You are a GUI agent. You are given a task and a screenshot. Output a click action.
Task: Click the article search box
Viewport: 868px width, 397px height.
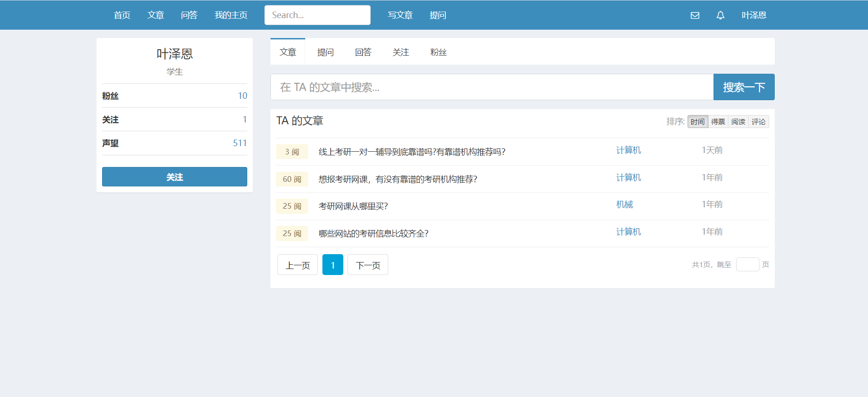[492, 87]
